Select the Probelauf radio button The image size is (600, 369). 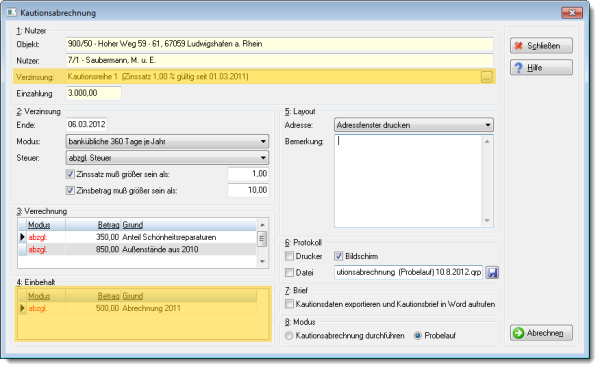coord(418,336)
